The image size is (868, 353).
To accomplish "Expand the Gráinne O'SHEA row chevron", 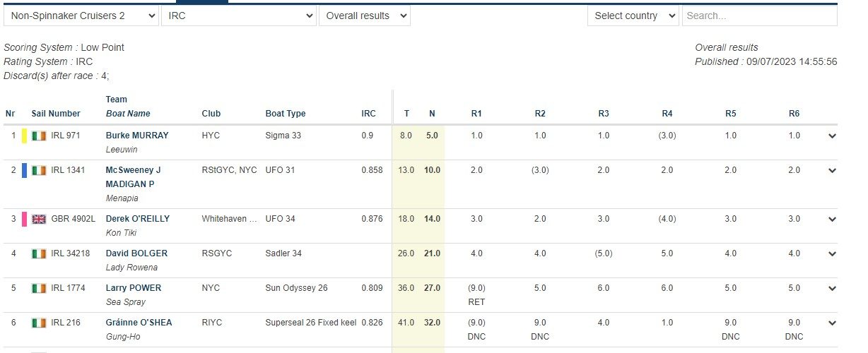I will 832,323.
